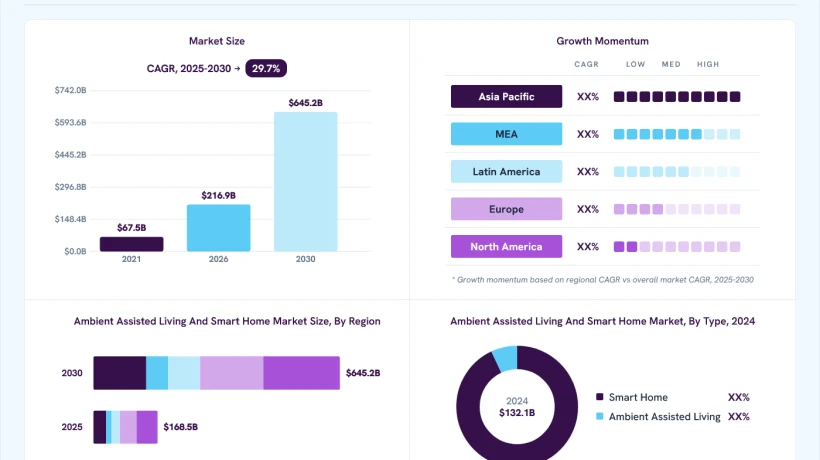This screenshot has width=820, height=460.
Task: Click the HIGH column header
Action: pyautogui.click(x=708, y=64)
